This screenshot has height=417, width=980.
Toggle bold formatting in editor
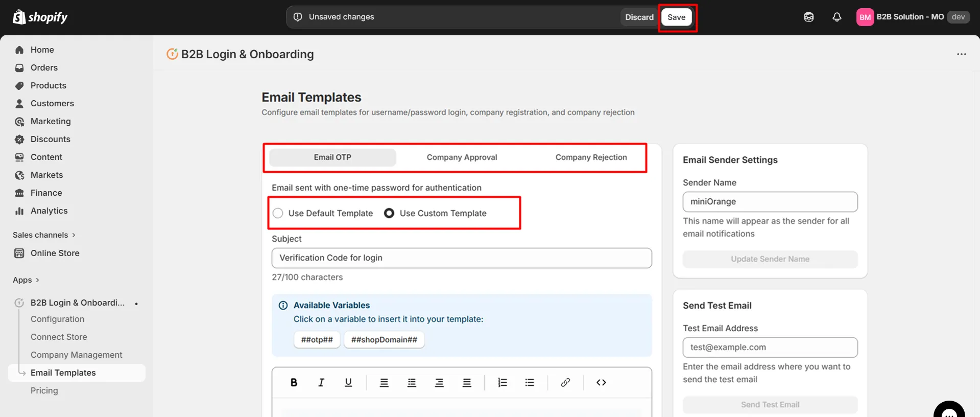(x=294, y=382)
